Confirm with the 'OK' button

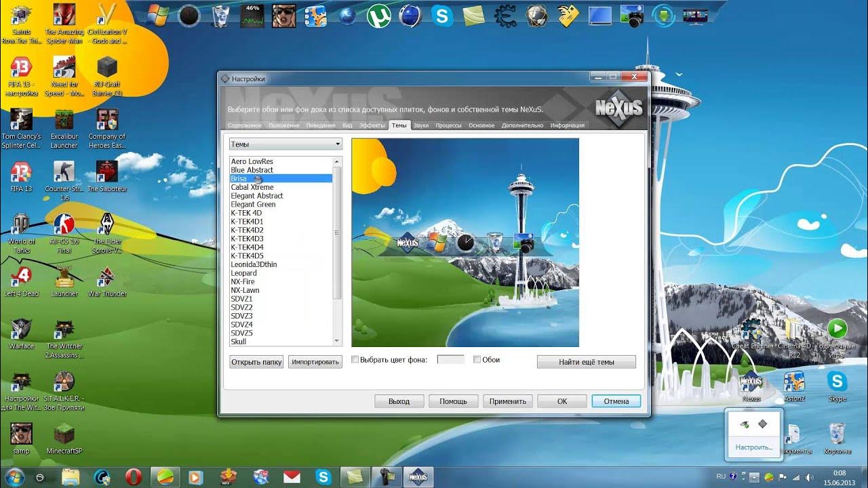tap(562, 401)
